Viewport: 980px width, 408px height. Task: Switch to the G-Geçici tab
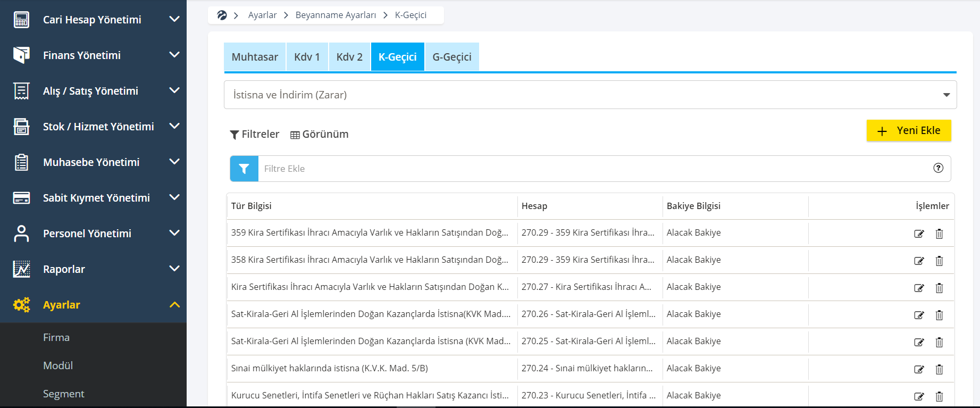pyautogui.click(x=452, y=57)
